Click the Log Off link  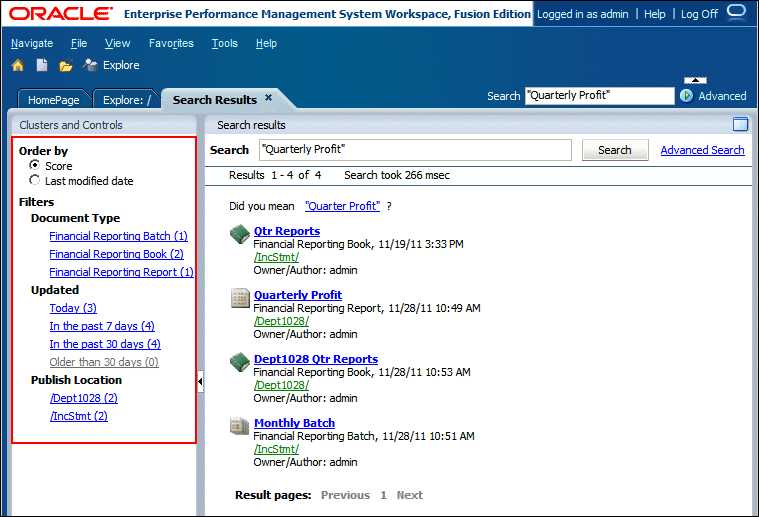699,14
